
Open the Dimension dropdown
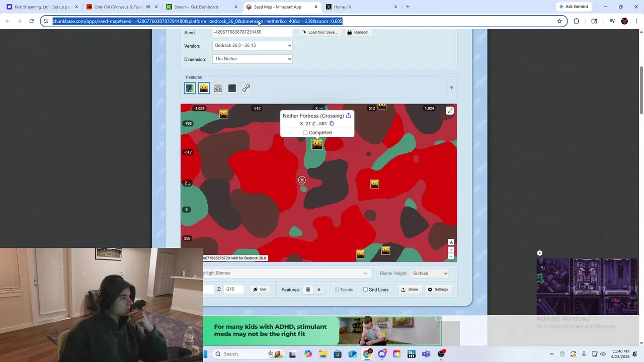(x=253, y=59)
